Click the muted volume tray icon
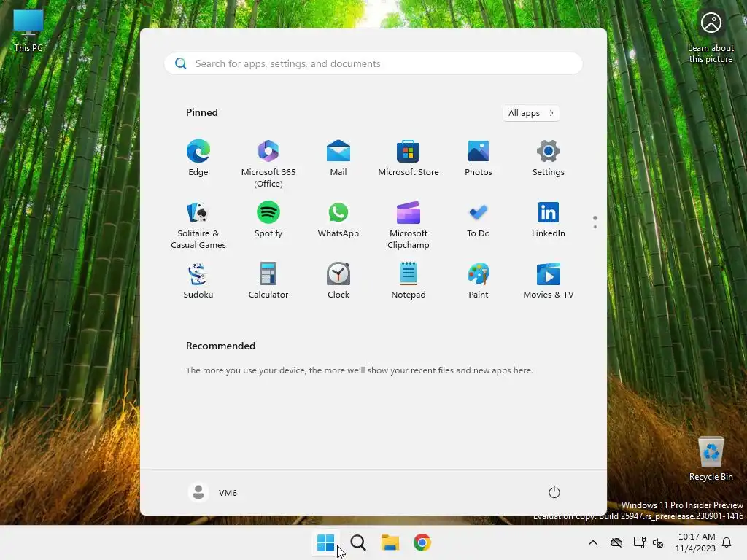The image size is (747, 560). (x=658, y=542)
